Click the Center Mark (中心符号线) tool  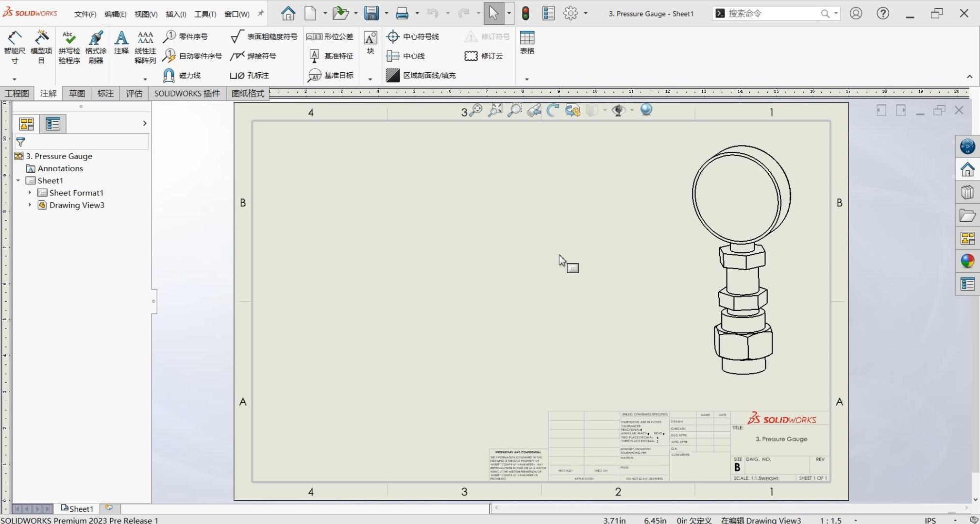[413, 36]
